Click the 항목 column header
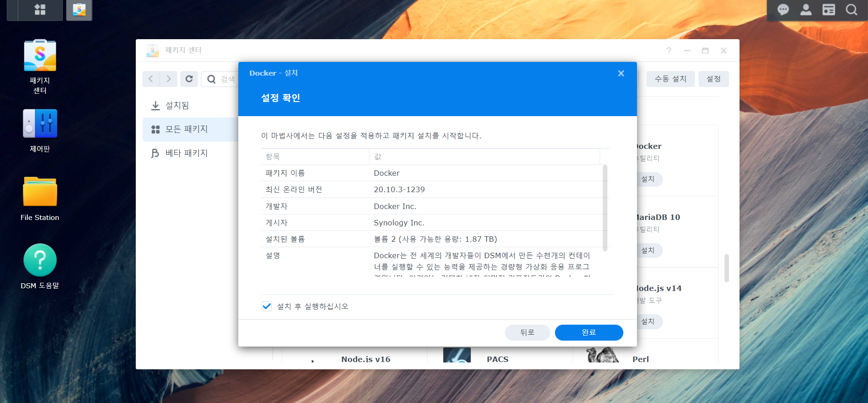Image resolution: width=868 pixels, height=403 pixels. pyautogui.click(x=315, y=157)
